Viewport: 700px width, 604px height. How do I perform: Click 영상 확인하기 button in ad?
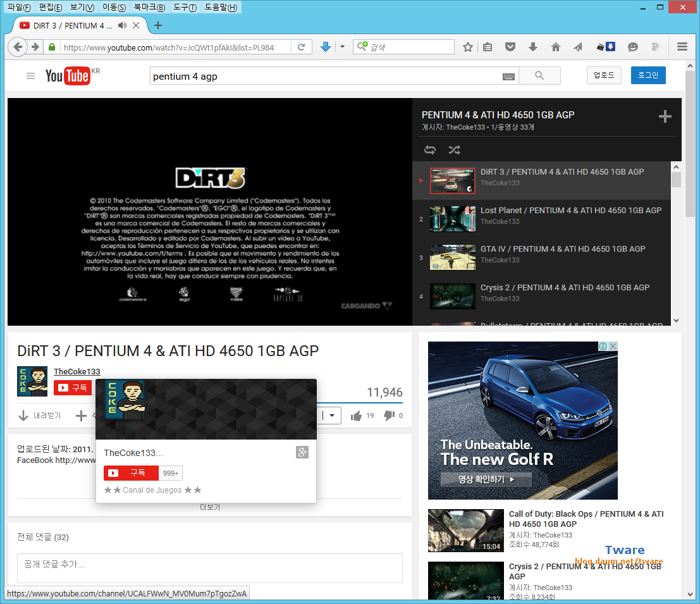point(486,479)
